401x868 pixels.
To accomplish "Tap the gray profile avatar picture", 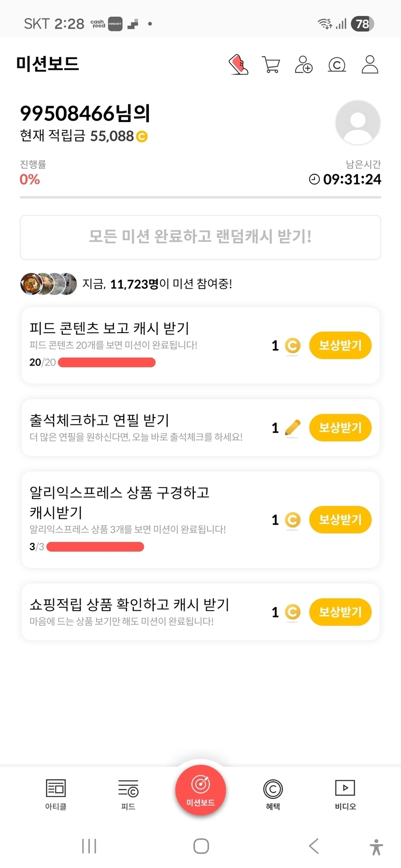I will tap(358, 122).
